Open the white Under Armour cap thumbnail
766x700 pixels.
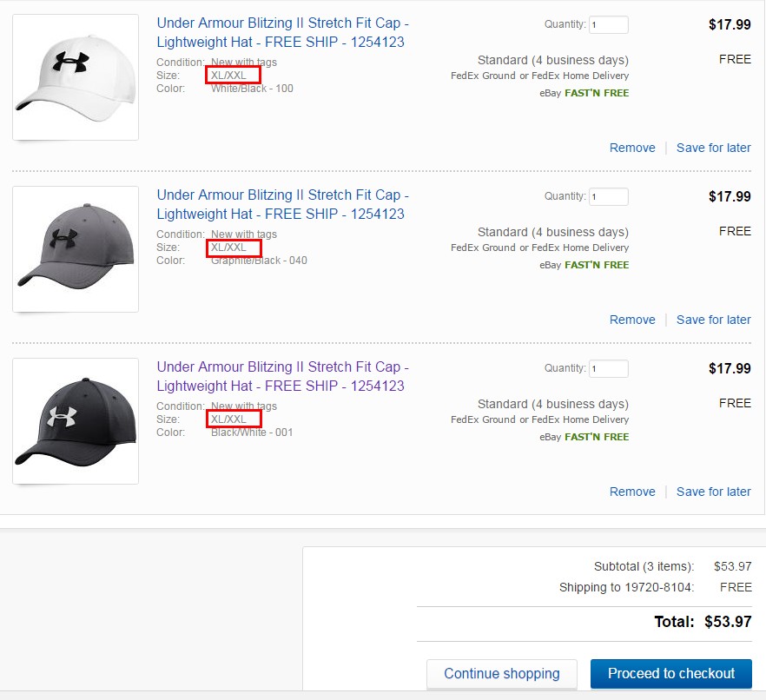coord(76,77)
